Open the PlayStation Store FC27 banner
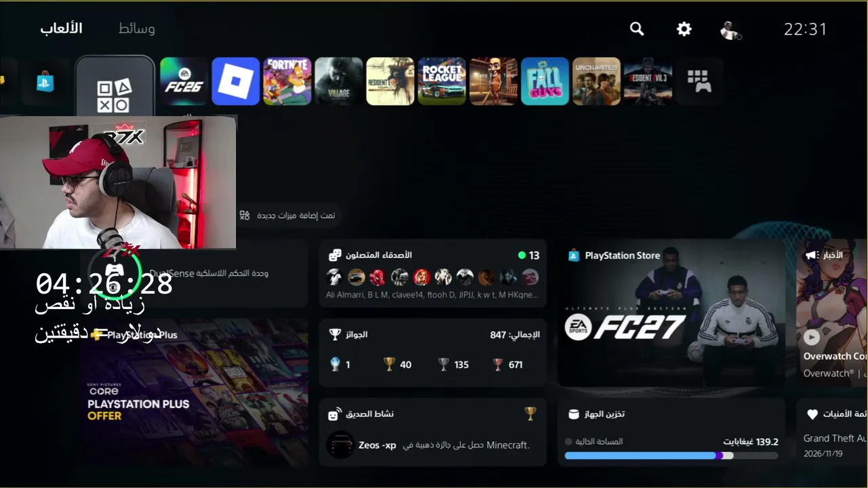The width and height of the screenshot is (868, 488). pos(671,312)
